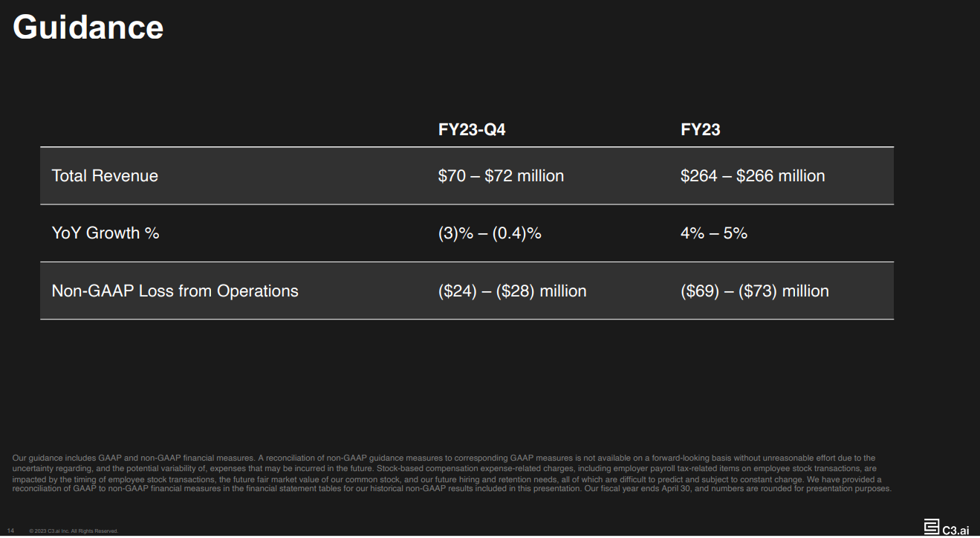Click the slide page number 14

[10, 531]
